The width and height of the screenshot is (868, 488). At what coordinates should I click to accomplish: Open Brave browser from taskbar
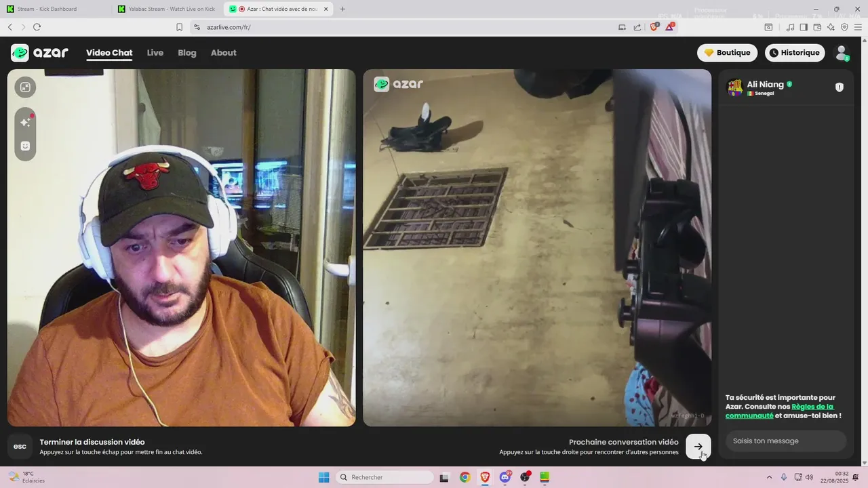coord(485,477)
